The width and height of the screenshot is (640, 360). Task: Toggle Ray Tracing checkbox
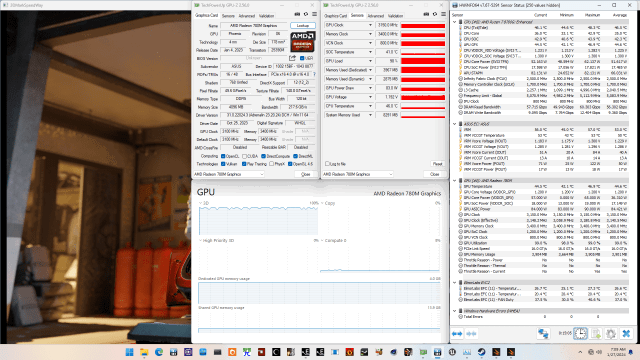244,164
